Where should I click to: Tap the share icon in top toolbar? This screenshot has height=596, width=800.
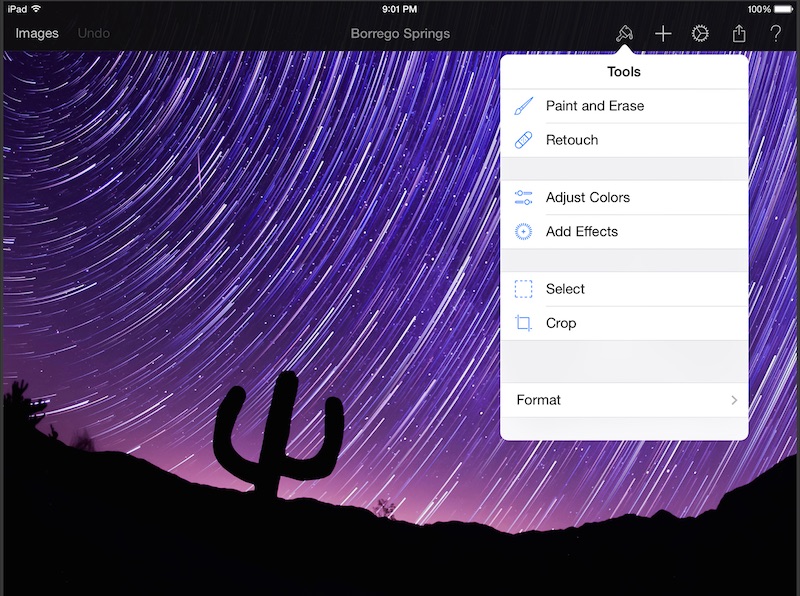click(738, 33)
